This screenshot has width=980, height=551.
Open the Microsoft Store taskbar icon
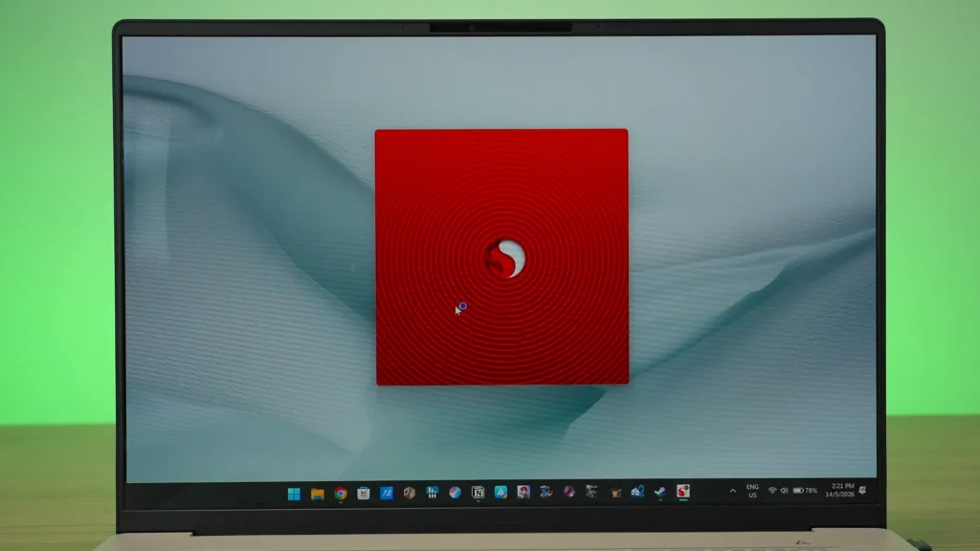coord(363,493)
